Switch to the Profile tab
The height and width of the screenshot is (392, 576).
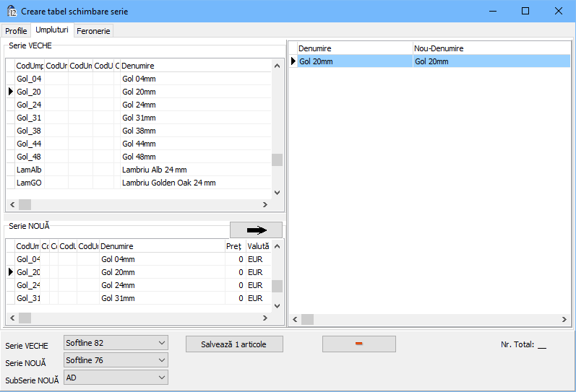click(x=16, y=31)
